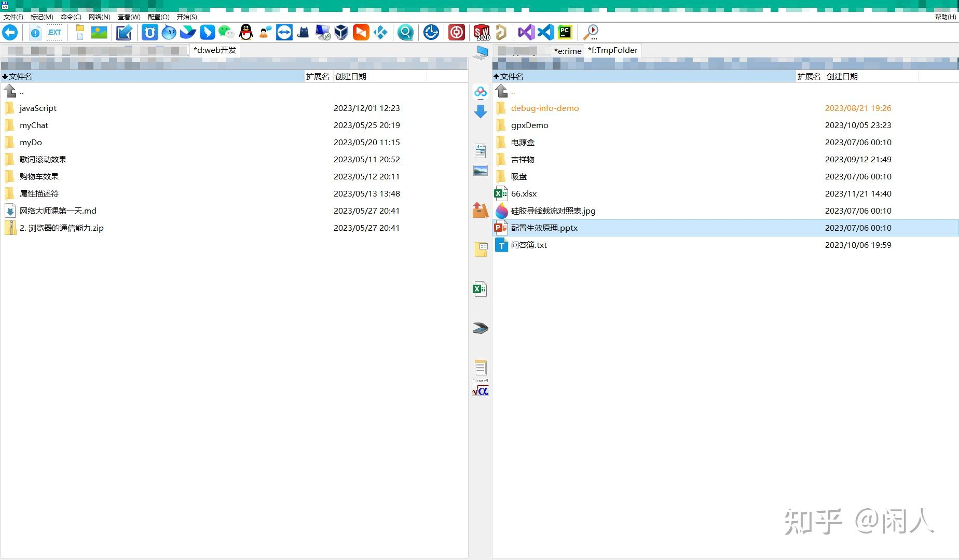This screenshot has width=959, height=560.
Task: Select file 66.xlsx
Action: click(725, 193)
